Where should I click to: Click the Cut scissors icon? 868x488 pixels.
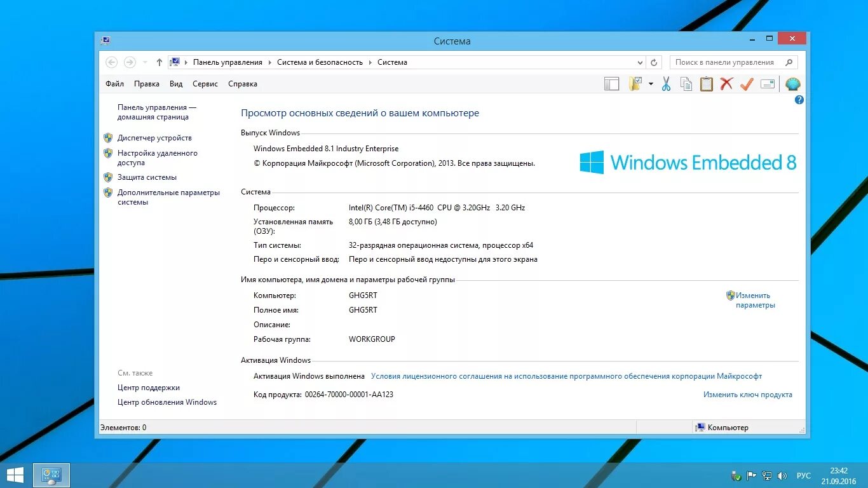[666, 84]
